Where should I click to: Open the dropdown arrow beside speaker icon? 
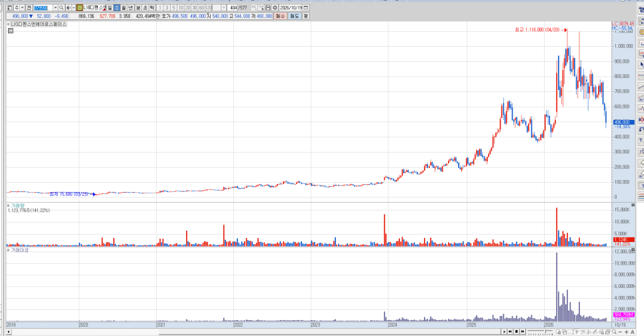(x=73, y=7)
